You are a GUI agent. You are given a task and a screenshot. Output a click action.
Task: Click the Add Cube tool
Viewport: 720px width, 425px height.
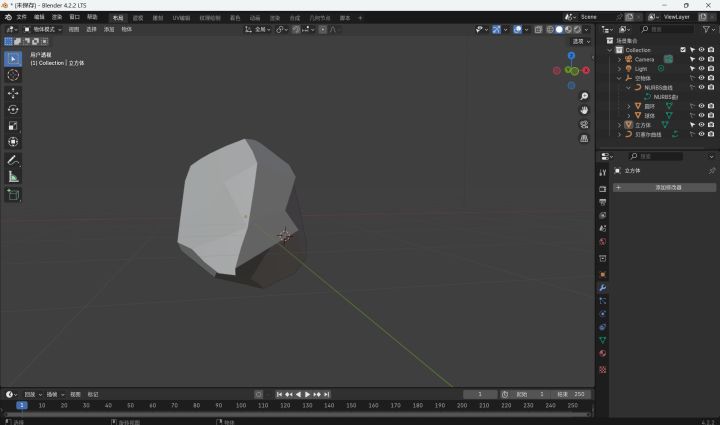[x=13, y=195]
